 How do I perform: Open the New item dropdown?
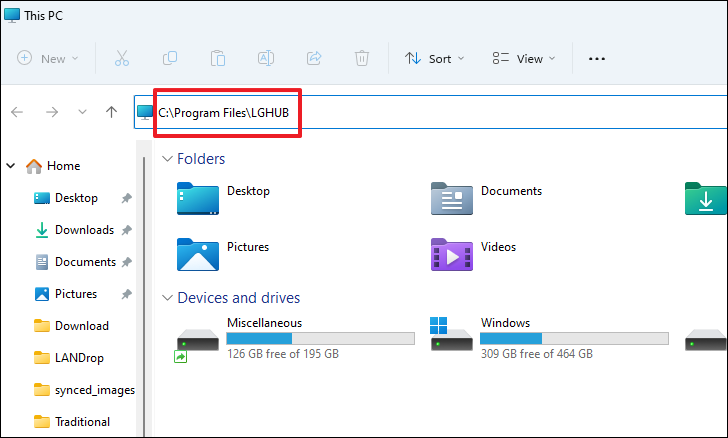[48, 59]
